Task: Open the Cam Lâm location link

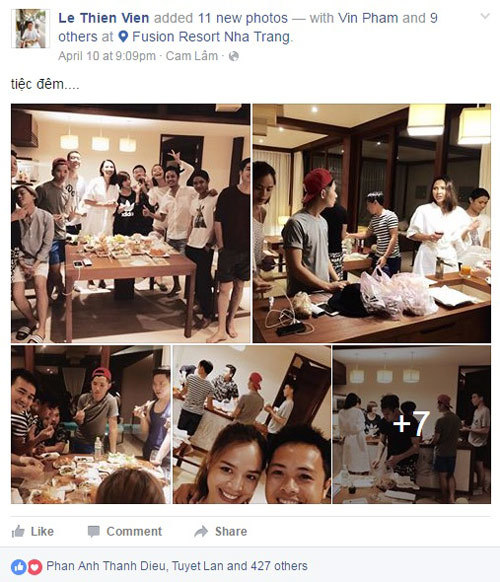Action: pyautogui.click(x=192, y=56)
